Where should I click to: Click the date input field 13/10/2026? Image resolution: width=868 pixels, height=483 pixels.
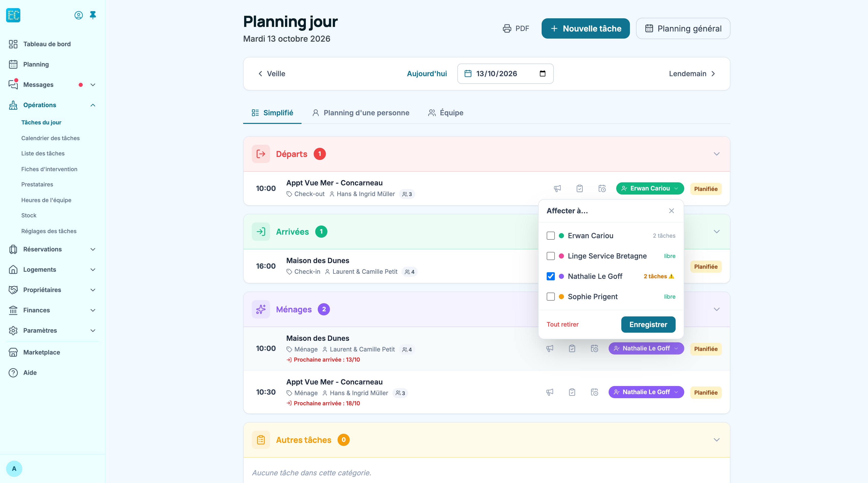(505, 73)
